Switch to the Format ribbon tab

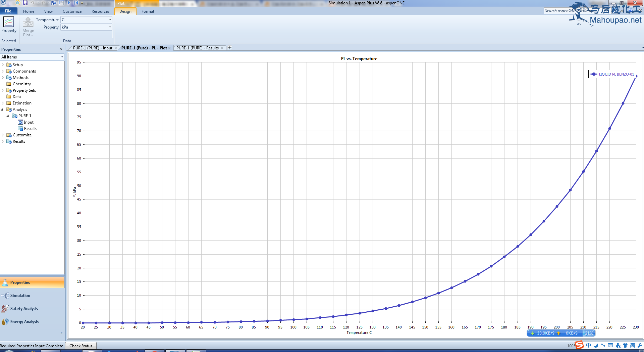point(148,11)
